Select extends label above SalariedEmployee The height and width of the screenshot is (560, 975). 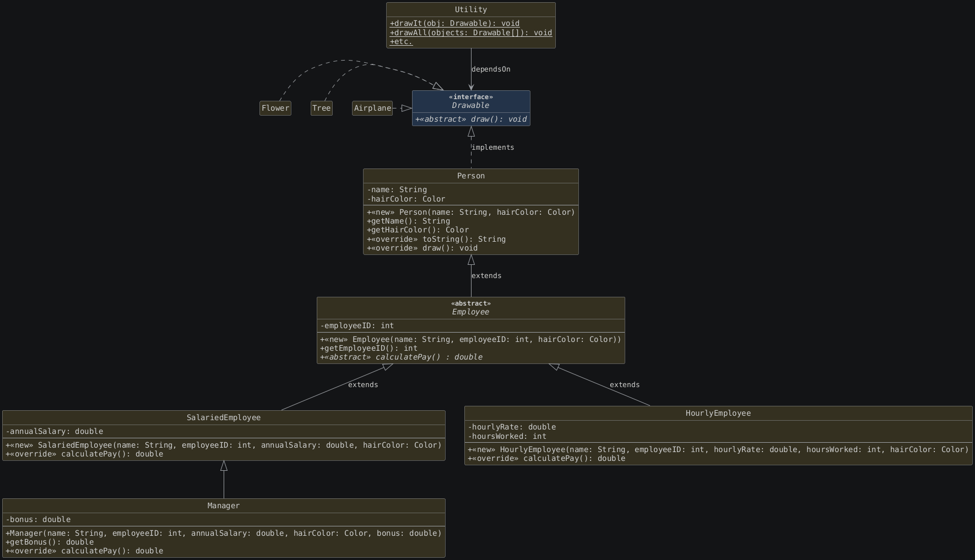(363, 385)
